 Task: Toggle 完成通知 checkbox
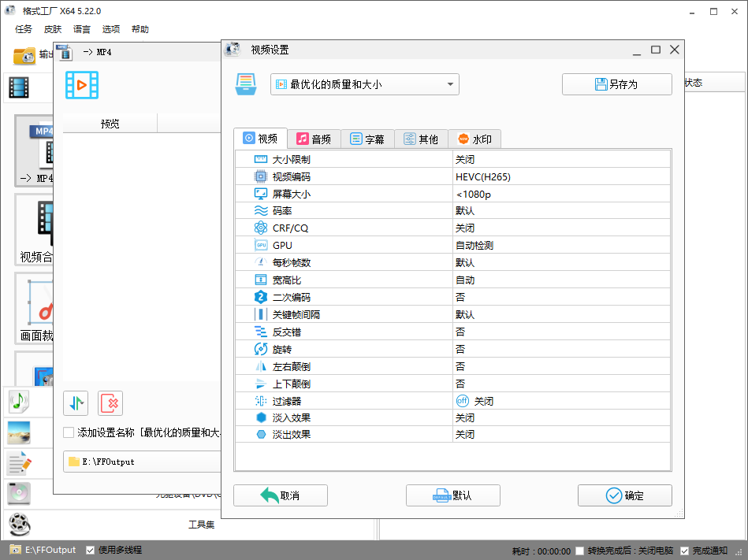tap(685, 551)
